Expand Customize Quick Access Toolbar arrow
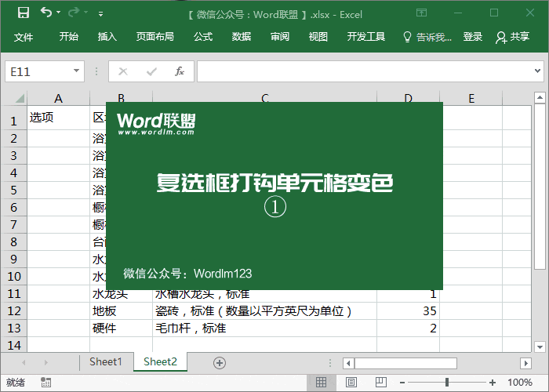549x392 pixels. click(101, 14)
